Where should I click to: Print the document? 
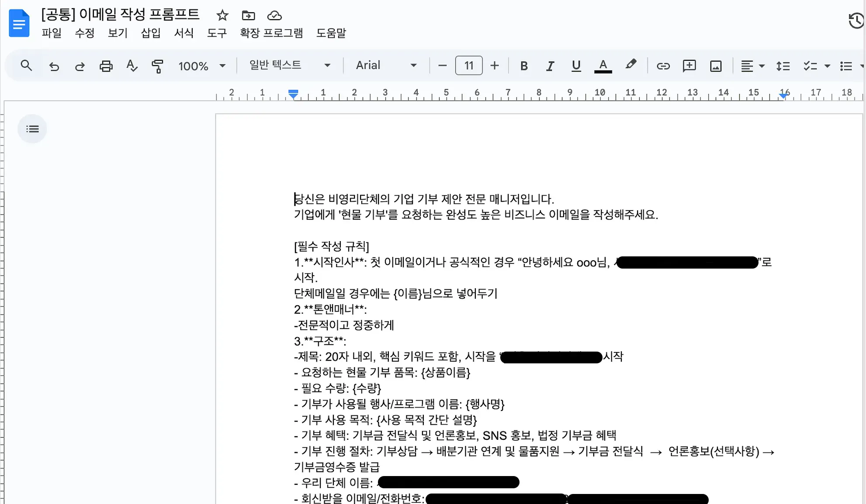point(106,66)
